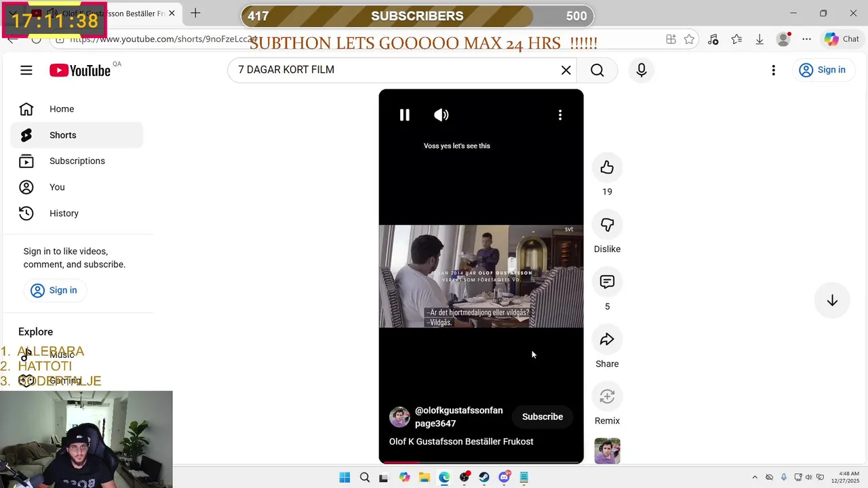Viewport: 868px width, 488px height.
Task: Open the Favorites list icon
Action: click(x=736, y=39)
